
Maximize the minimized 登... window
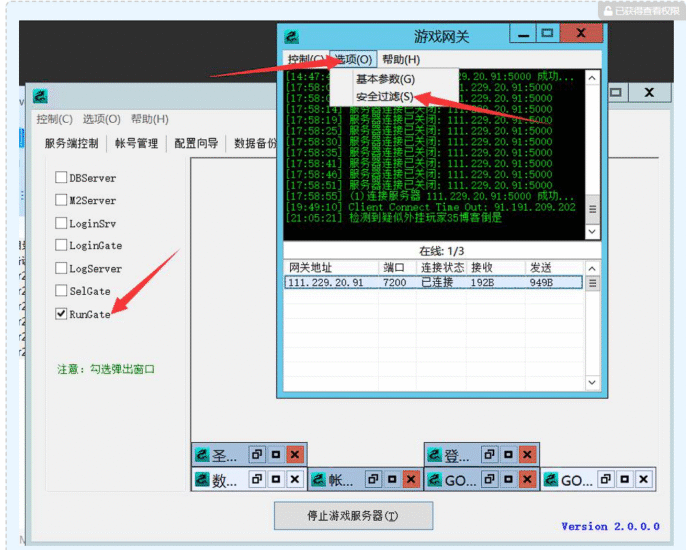(508, 455)
